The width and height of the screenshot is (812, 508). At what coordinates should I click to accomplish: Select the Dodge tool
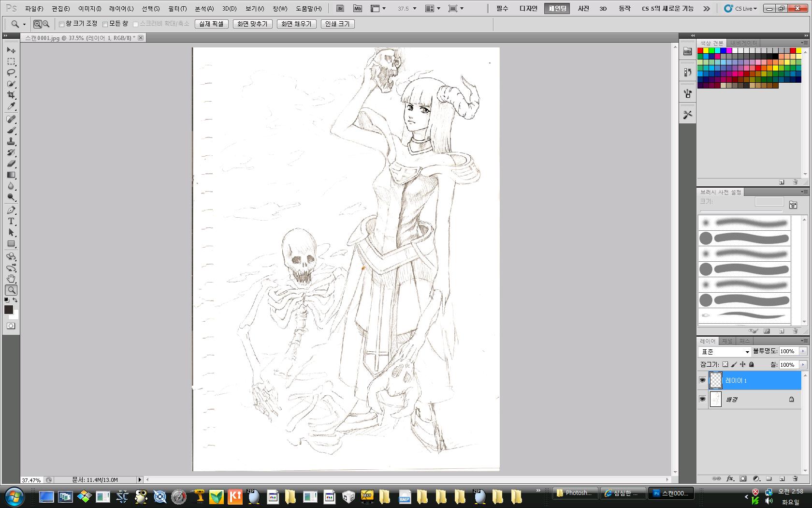[11, 197]
